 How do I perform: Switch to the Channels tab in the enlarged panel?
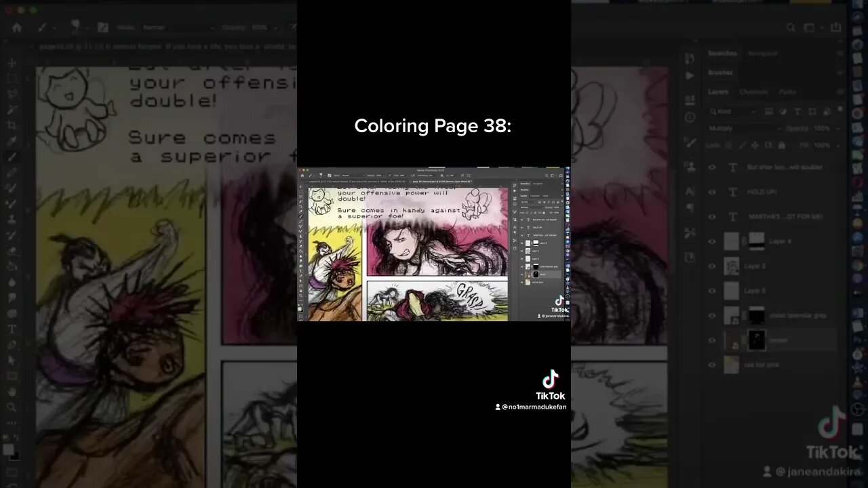pyautogui.click(x=753, y=91)
